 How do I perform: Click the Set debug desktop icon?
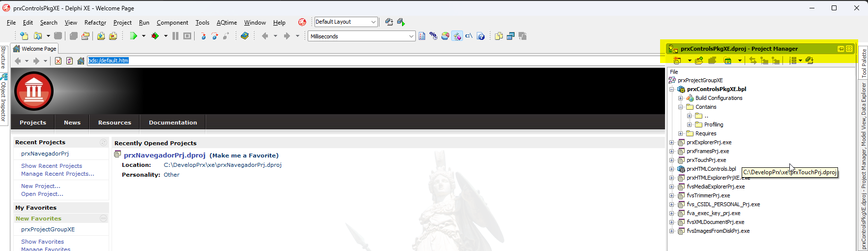(401, 22)
